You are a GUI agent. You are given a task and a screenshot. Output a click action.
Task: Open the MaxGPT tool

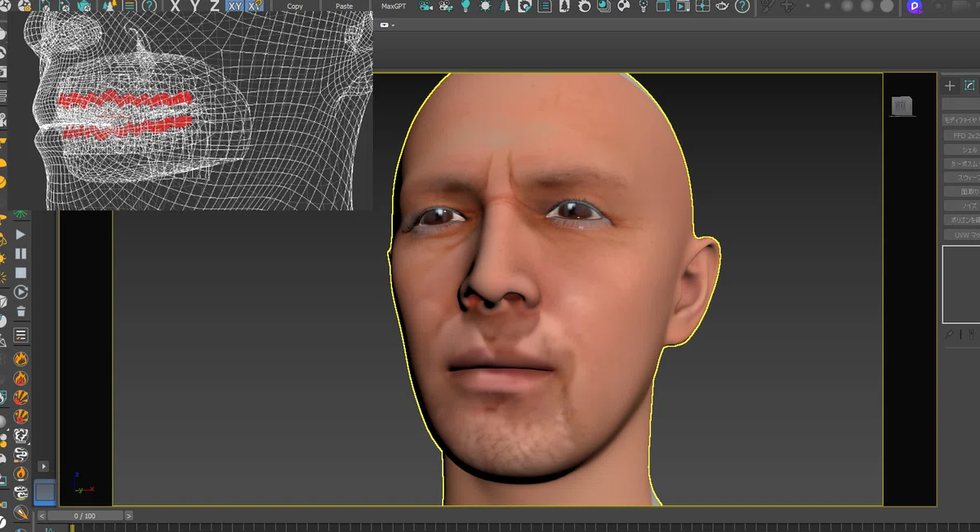tap(394, 6)
